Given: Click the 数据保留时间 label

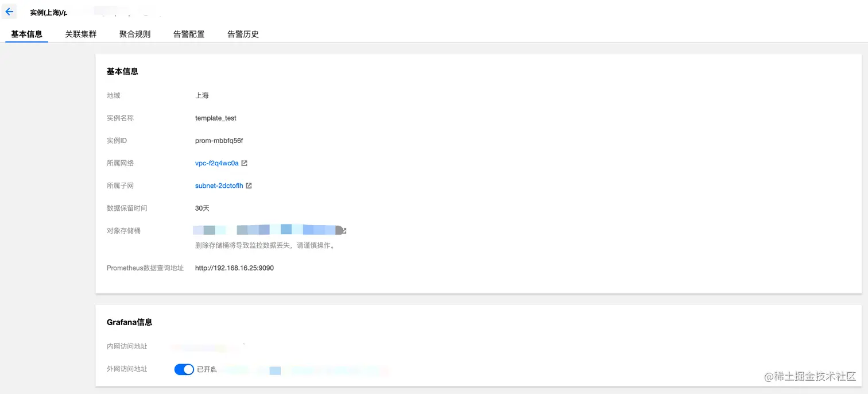Looking at the screenshot, I should coord(127,208).
